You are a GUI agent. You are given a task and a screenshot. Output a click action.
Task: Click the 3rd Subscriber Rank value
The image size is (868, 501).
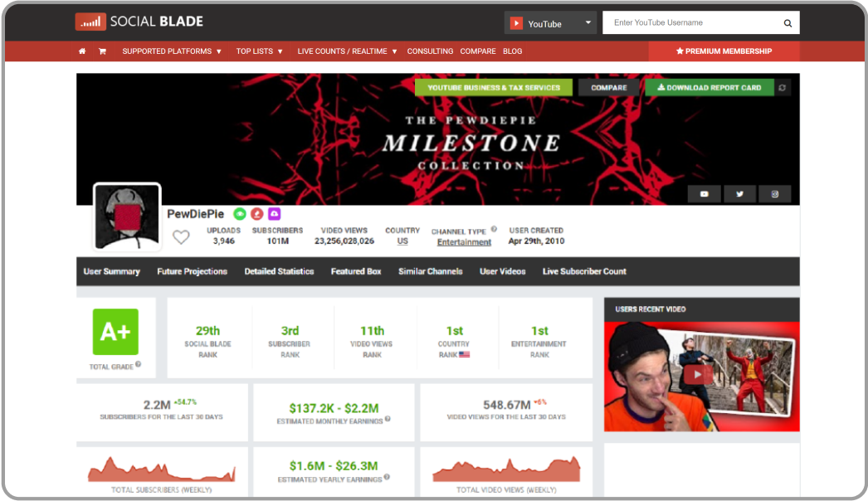click(290, 331)
